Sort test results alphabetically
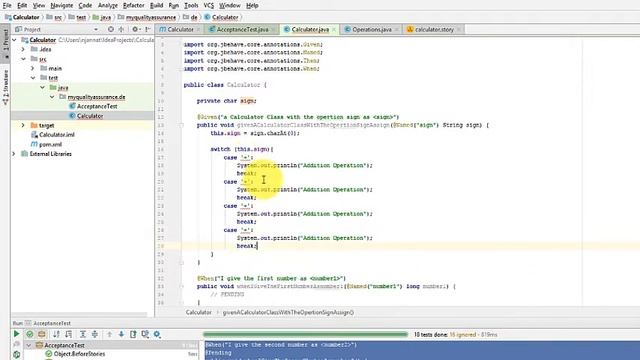Image resolution: width=640 pixels, height=360 pixels. click(x=56, y=334)
